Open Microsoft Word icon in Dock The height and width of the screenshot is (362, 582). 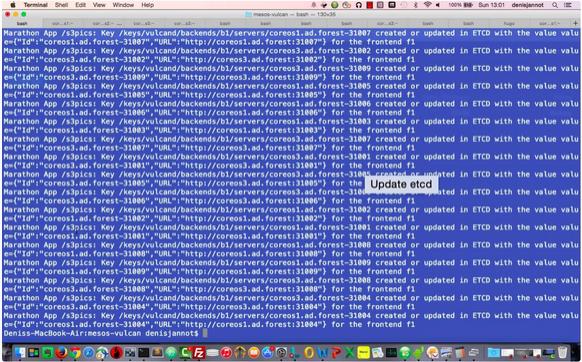[x=322, y=352]
